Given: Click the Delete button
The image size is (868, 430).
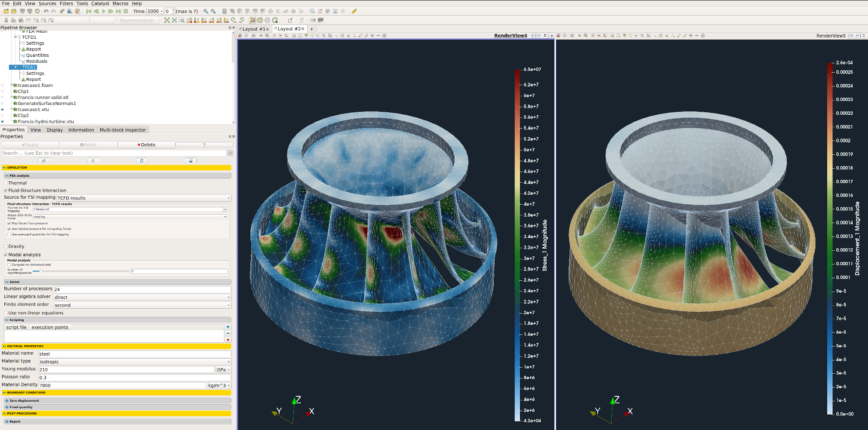Looking at the screenshot, I should coord(146,145).
